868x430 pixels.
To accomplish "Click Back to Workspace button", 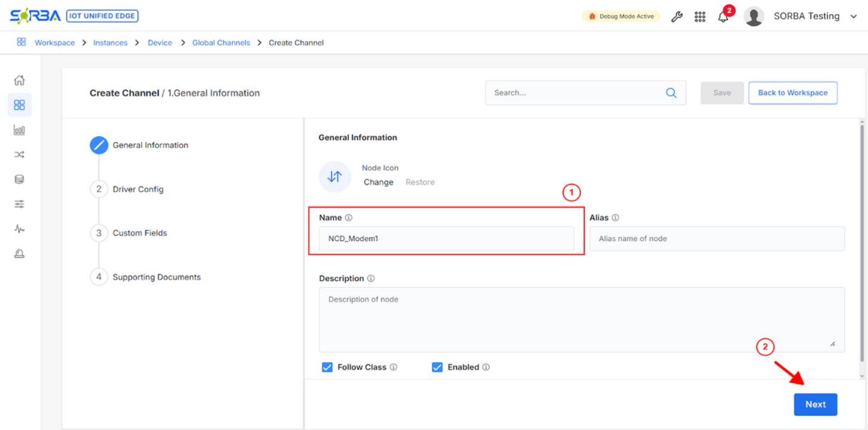I will 792,93.
